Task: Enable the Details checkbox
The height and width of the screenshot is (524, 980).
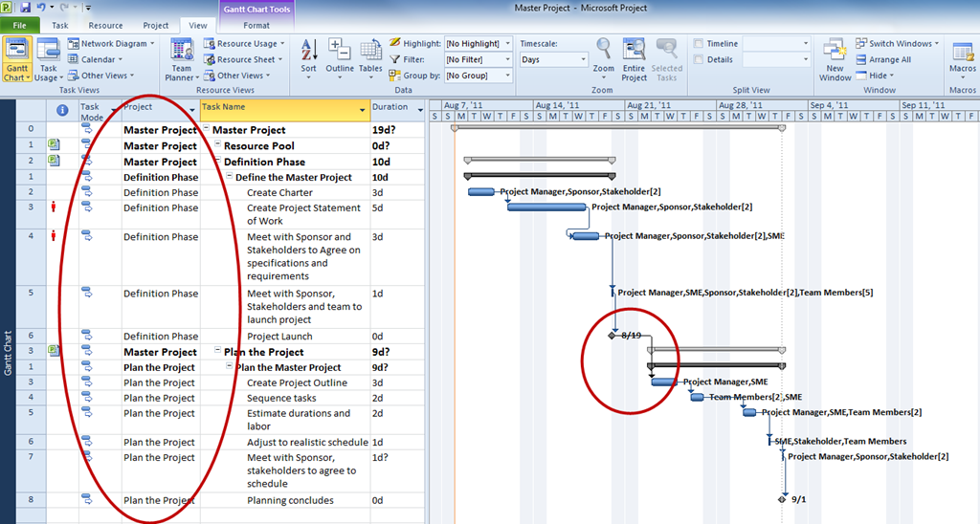Action: pyautogui.click(x=698, y=59)
